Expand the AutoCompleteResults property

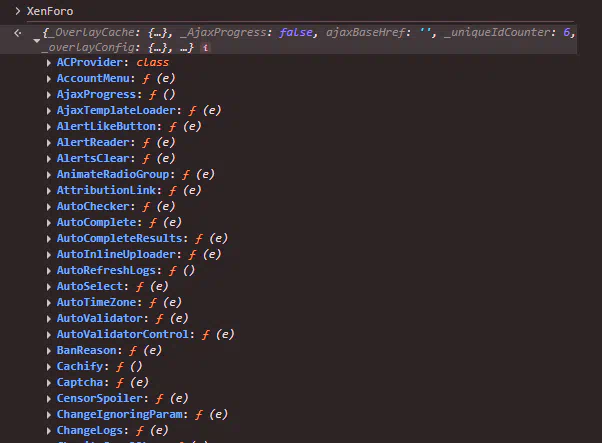click(x=49, y=239)
